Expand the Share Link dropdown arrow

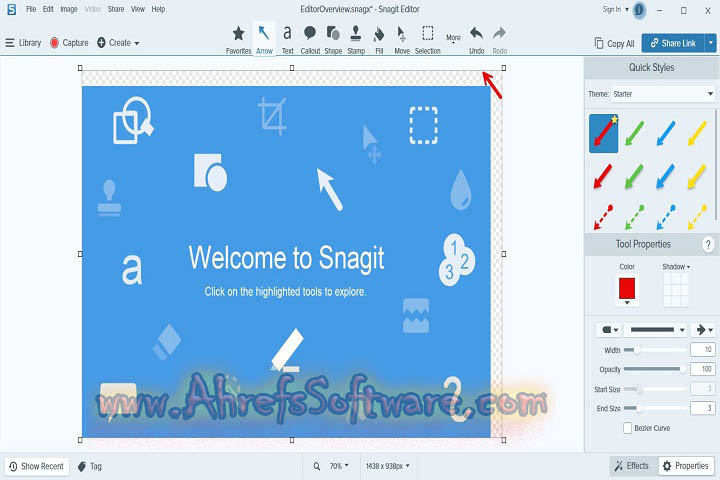click(710, 43)
